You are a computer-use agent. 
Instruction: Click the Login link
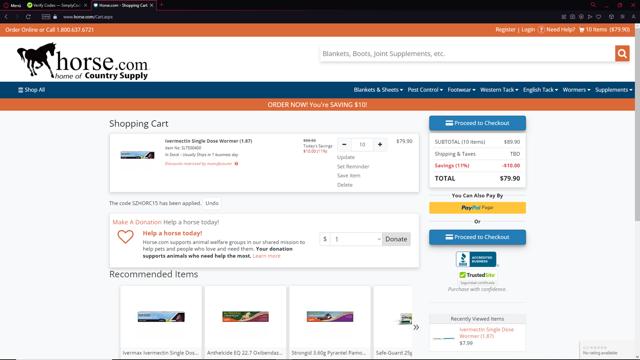pyautogui.click(x=528, y=30)
